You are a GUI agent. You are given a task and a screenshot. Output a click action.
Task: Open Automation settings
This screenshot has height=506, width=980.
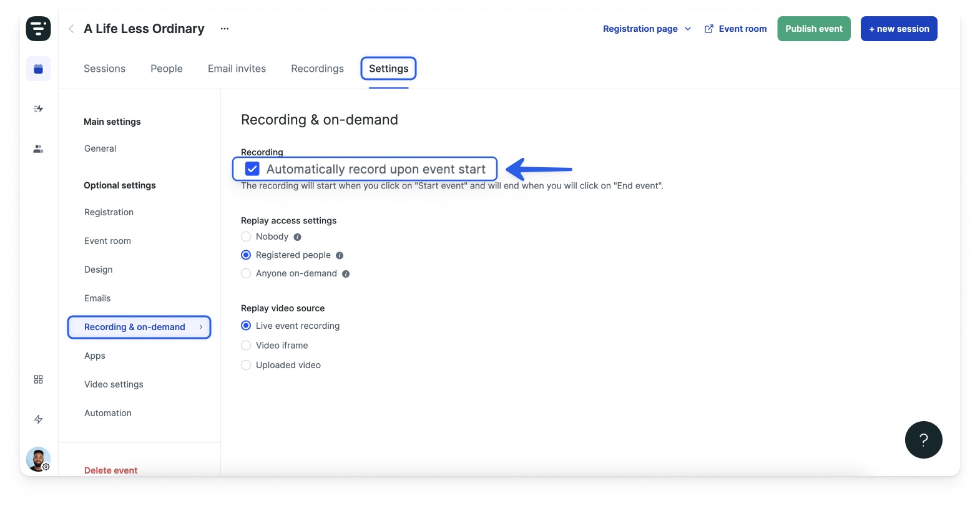[108, 413]
